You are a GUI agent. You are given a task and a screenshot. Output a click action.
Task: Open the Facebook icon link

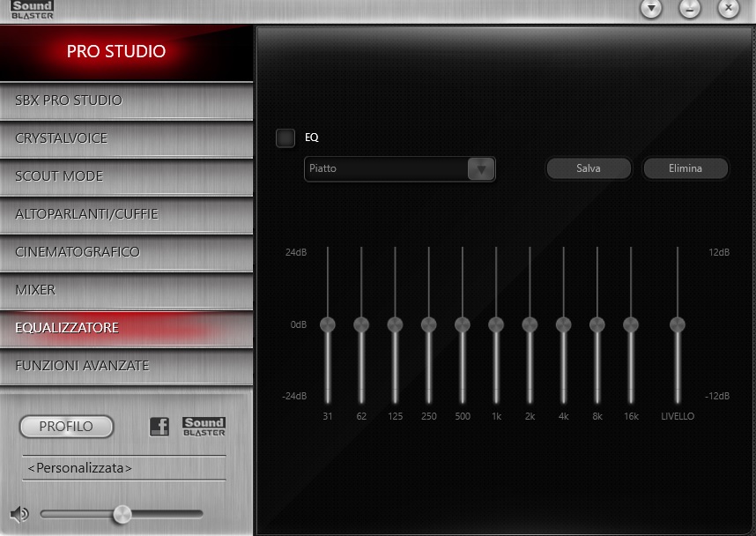tap(159, 427)
